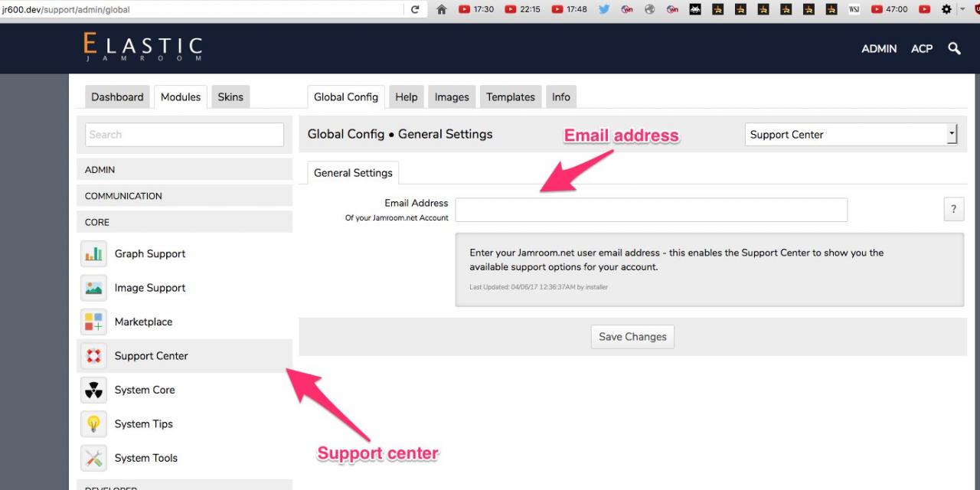Click the System Tools wrench icon
Image resolution: width=980 pixels, height=490 pixels.
click(x=93, y=458)
